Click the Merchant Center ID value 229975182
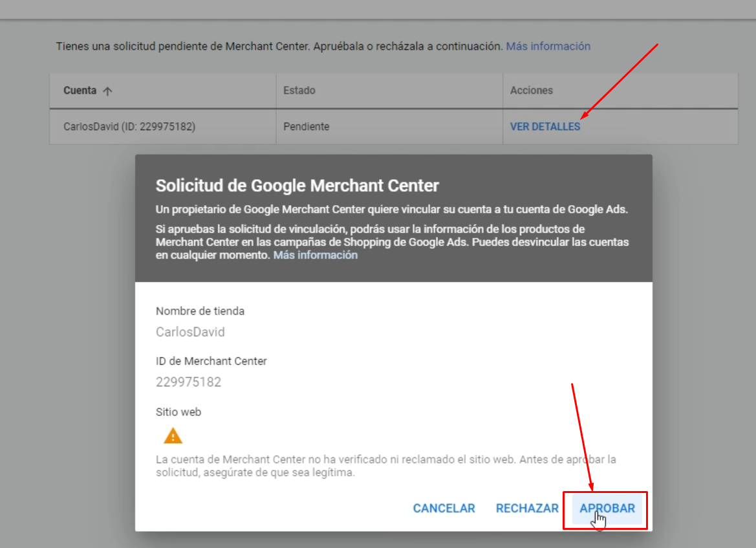The width and height of the screenshot is (756, 548). coord(188,382)
